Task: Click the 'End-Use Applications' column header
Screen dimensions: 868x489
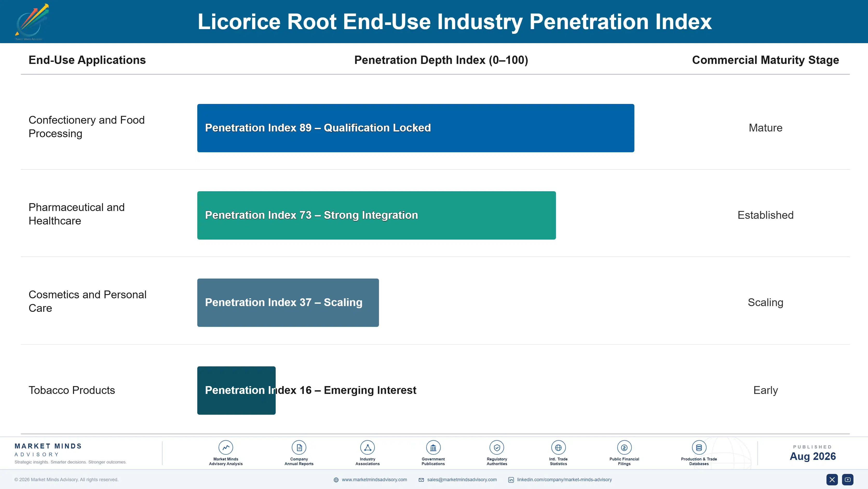Action: 87,60
